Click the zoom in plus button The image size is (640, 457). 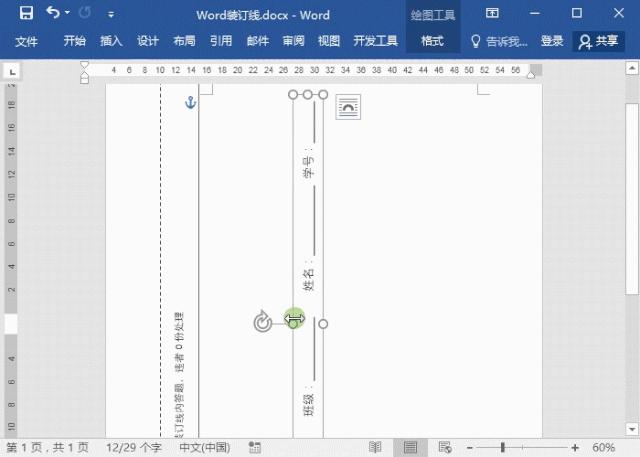tap(575, 448)
